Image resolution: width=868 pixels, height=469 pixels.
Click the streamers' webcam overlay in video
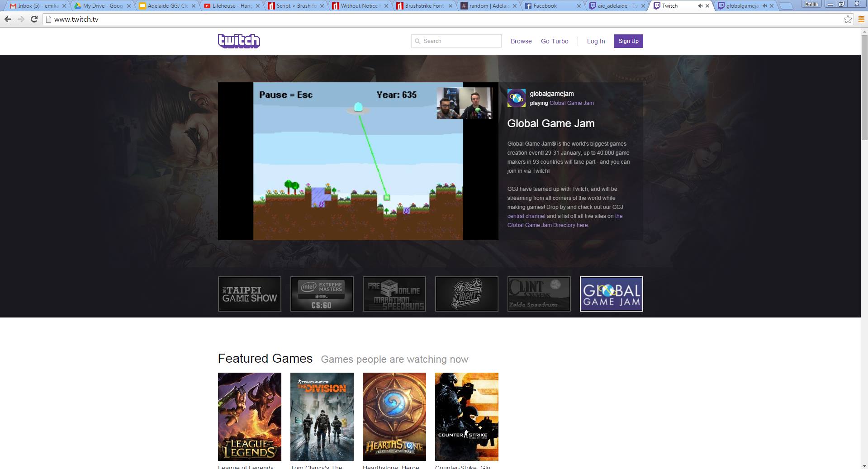click(x=465, y=103)
